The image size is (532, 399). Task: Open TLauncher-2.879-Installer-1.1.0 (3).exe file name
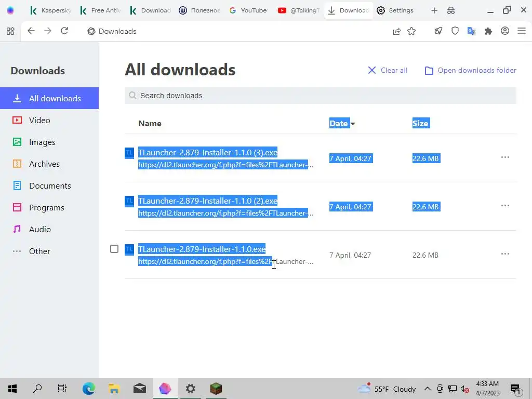point(208,153)
